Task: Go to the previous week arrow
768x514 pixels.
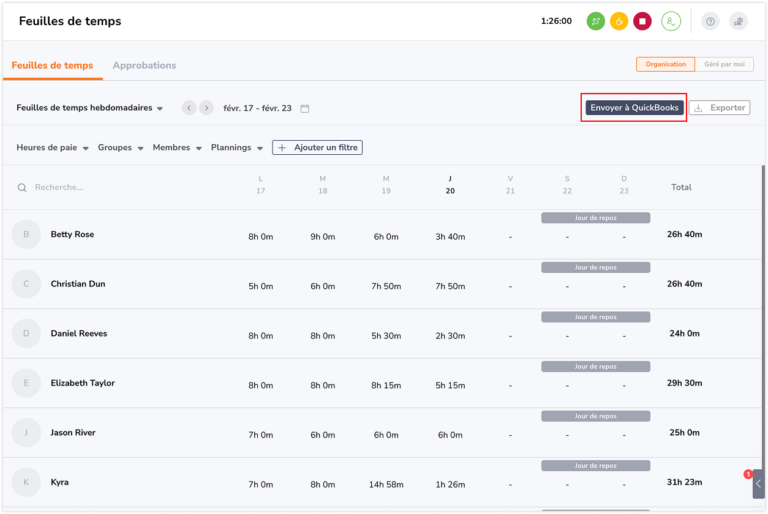Action: coord(189,108)
